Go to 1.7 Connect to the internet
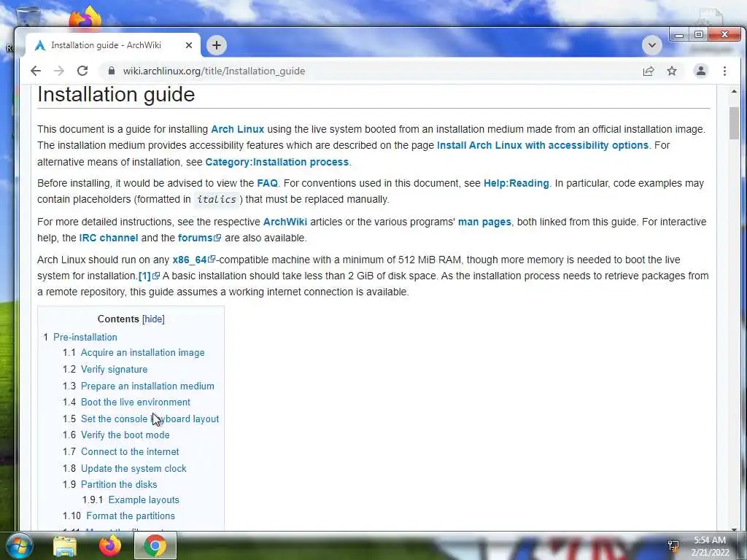The width and height of the screenshot is (747, 560). click(130, 452)
